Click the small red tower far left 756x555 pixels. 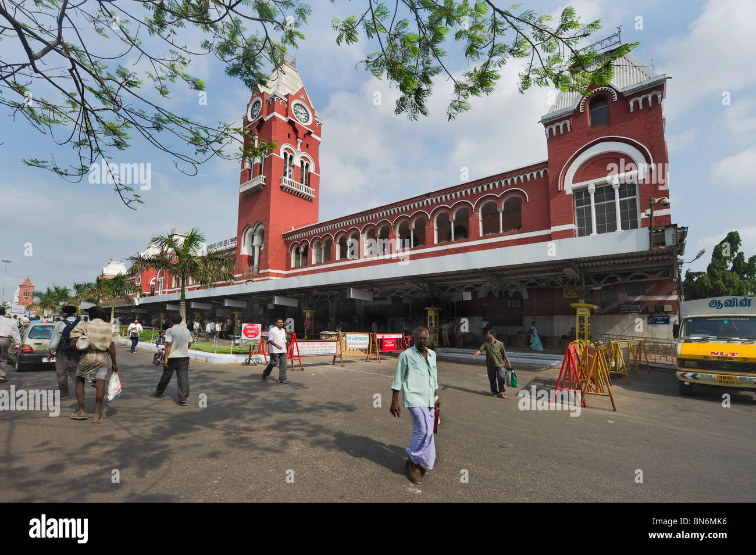tap(26, 292)
